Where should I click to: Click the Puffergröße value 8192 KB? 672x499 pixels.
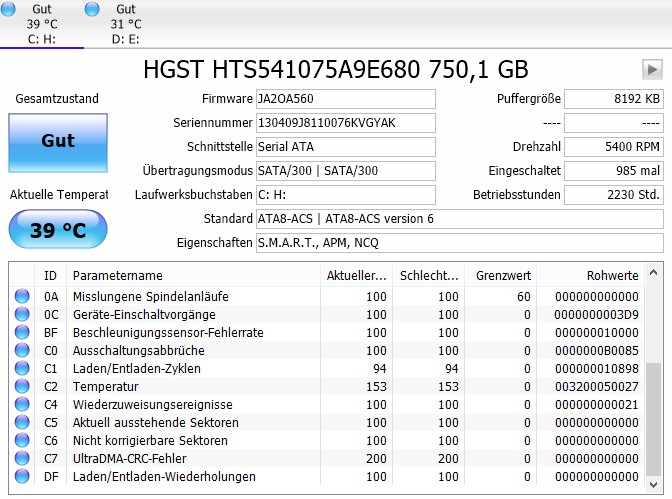[x=614, y=99]
